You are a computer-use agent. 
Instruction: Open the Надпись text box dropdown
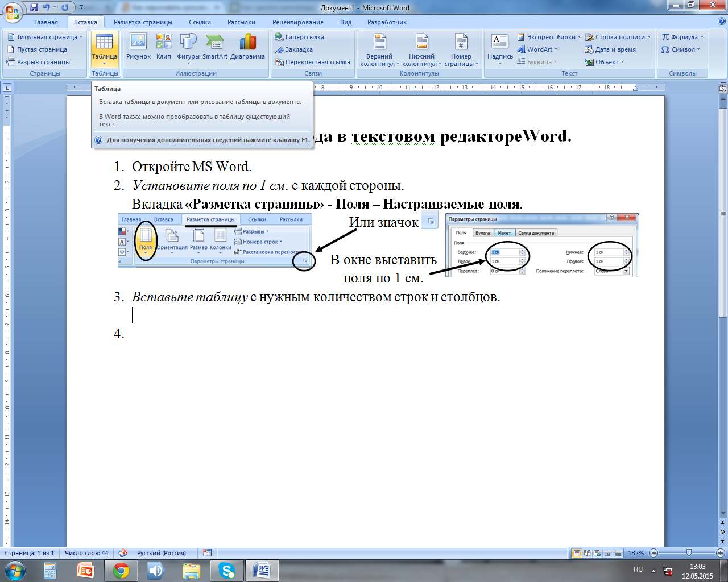tap(500, 49)
